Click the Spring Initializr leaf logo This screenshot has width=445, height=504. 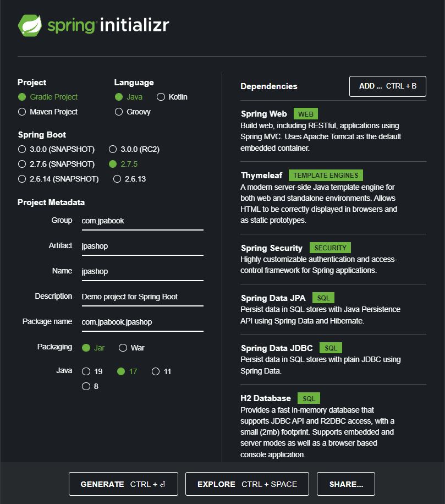pyautogui.click(x=30, y=25)
